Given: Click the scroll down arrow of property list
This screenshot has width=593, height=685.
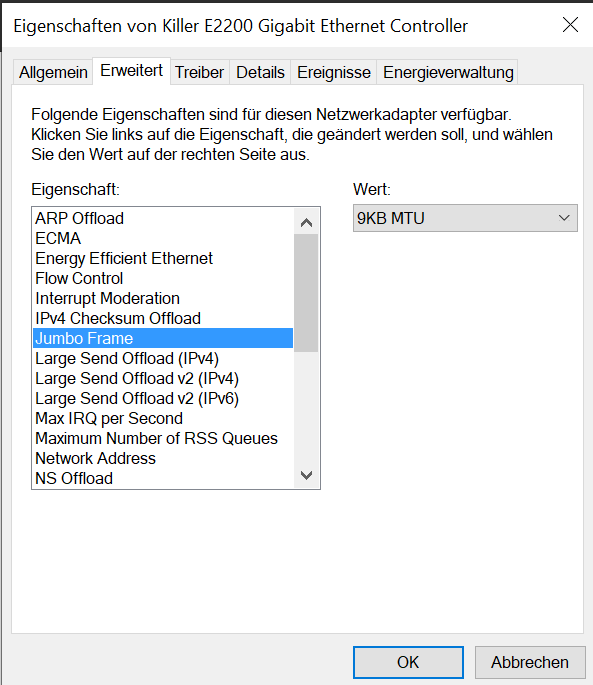Looking at the screenshot, I should 306,475.
